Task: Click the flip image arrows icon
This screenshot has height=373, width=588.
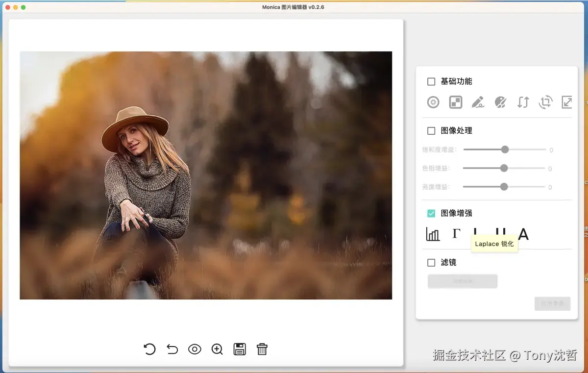Action: 523,102
